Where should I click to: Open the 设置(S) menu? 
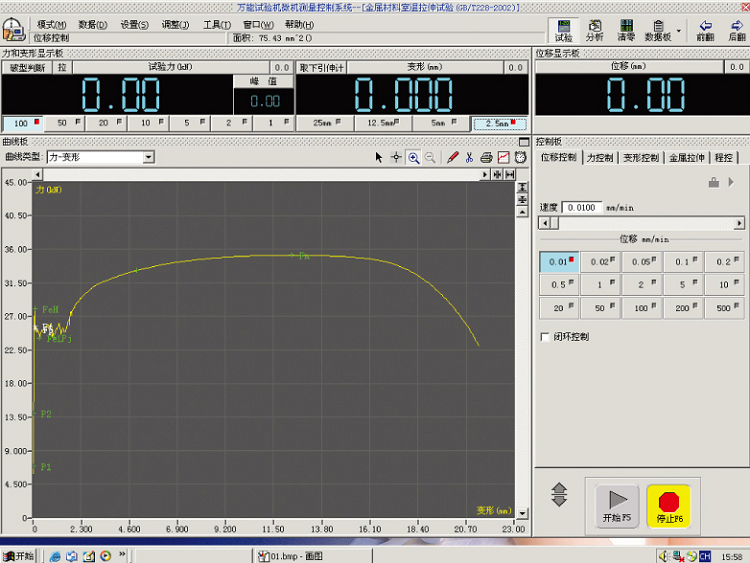click(x=134, y=24)
